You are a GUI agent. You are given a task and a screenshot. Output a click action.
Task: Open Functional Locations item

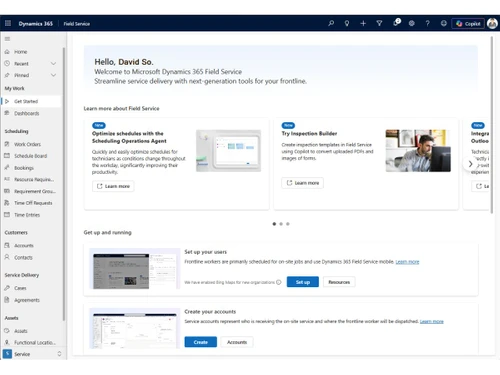31,343
